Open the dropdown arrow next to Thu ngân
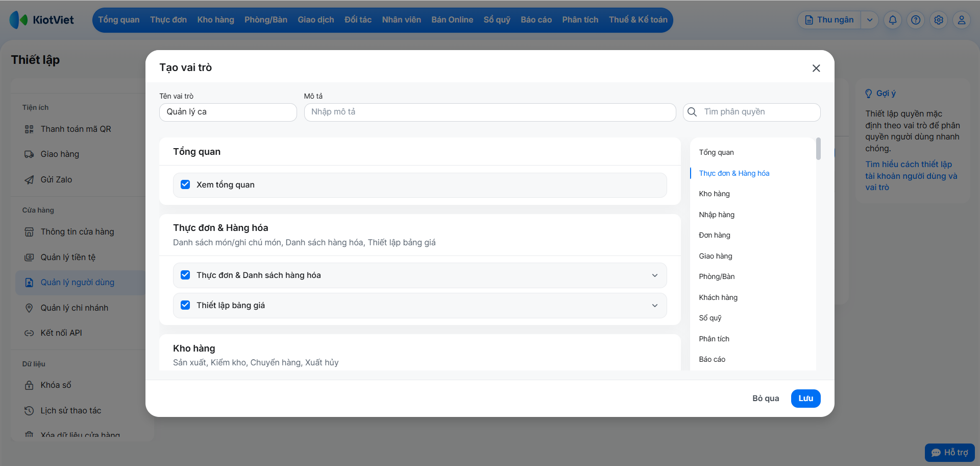This screenshot has width=980, height=466. [x=870, y=20]
